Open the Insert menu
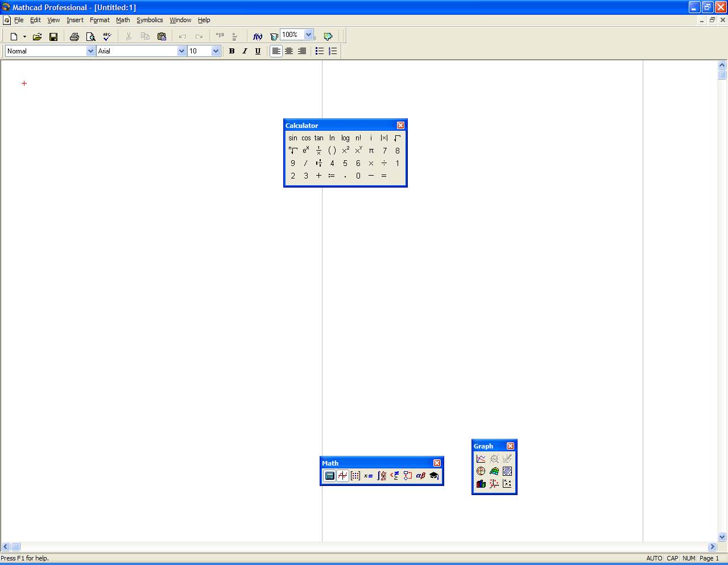The width and height of the screenshot is (728, 565). [75, 20]
